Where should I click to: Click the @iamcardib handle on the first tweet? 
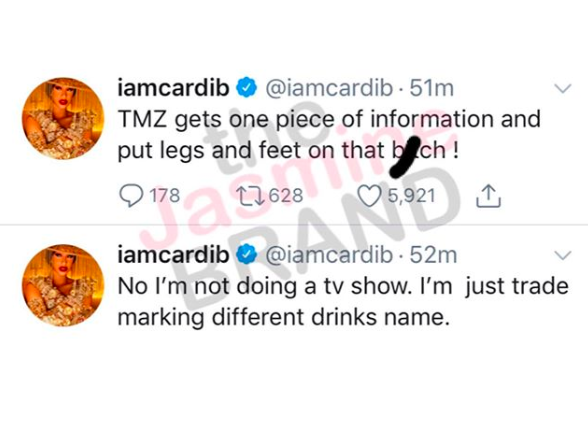pyautogui.click(x=329, y=88)
